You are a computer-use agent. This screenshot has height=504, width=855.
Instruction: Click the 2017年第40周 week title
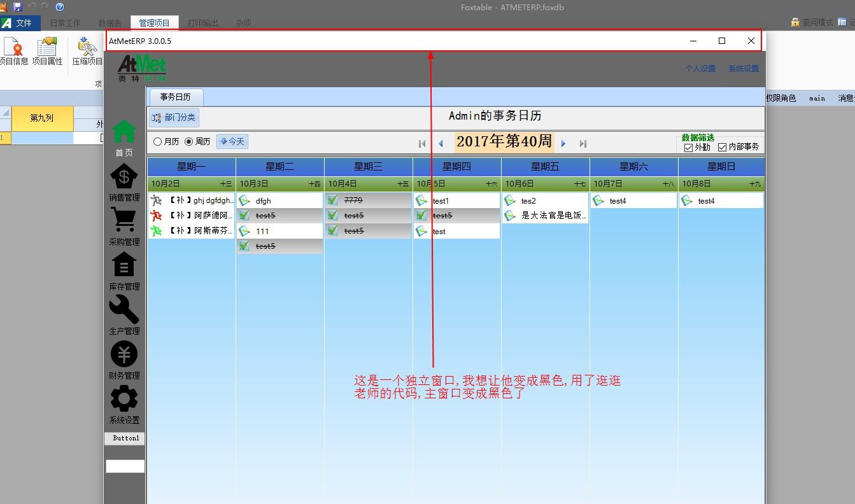504,142
